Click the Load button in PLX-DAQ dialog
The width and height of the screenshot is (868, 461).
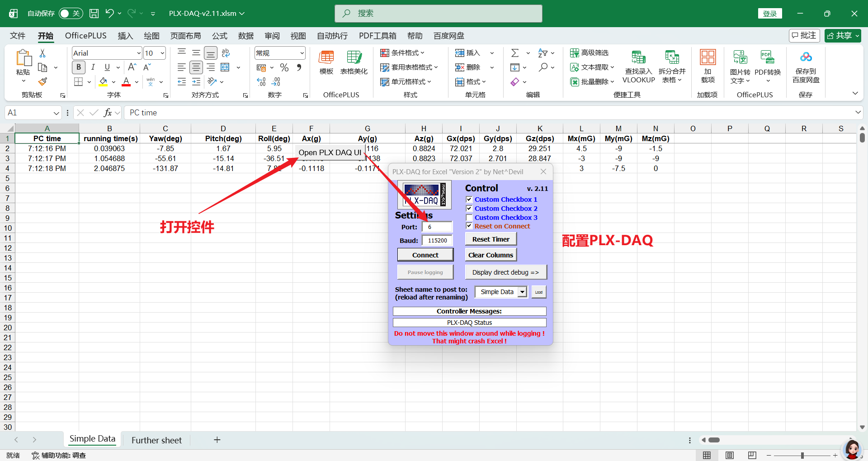pos(539,292)
